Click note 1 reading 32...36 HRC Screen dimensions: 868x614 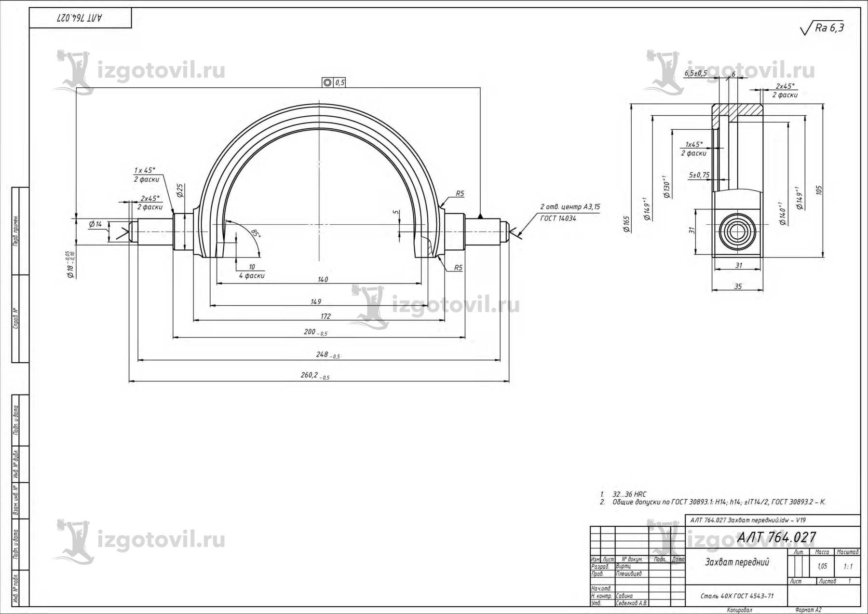(623, 494)
